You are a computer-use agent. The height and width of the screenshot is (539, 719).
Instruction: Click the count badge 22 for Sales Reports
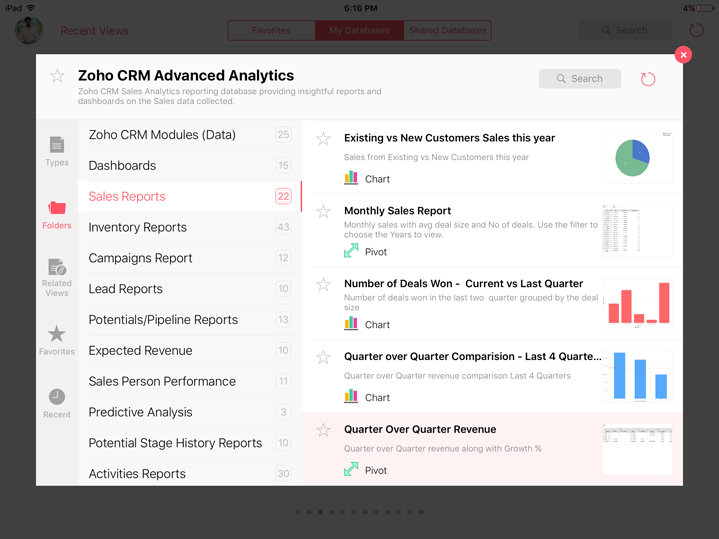pos(283,196)
